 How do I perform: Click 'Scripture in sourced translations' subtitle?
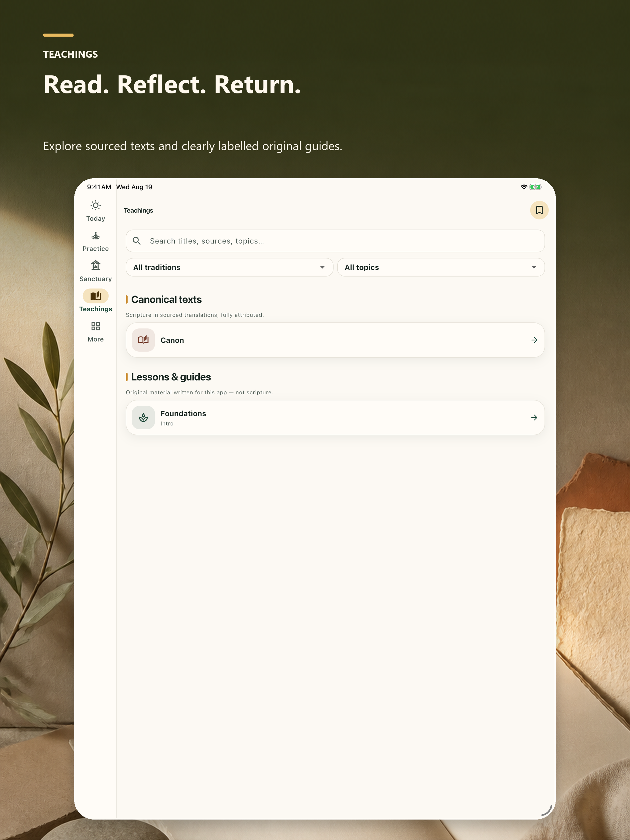point(194,315)
